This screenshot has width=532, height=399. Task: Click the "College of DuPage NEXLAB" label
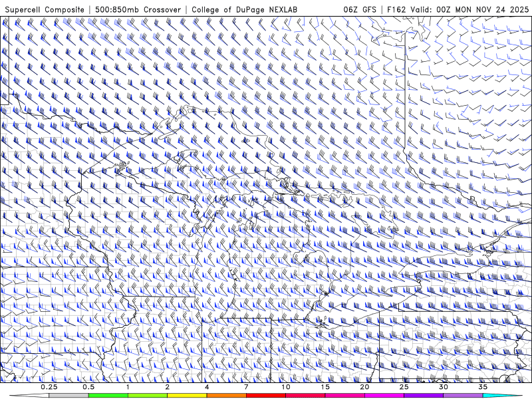[x=244, y=10]
